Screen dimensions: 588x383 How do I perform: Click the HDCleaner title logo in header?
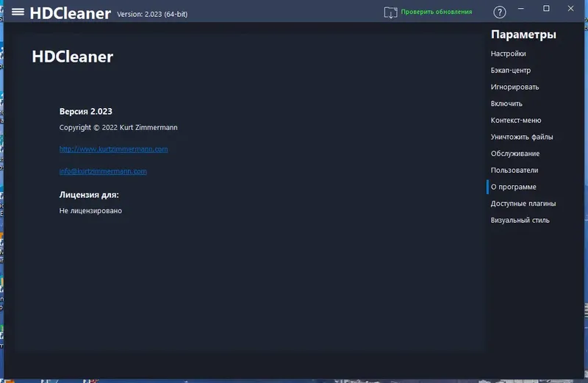point(70,13)
